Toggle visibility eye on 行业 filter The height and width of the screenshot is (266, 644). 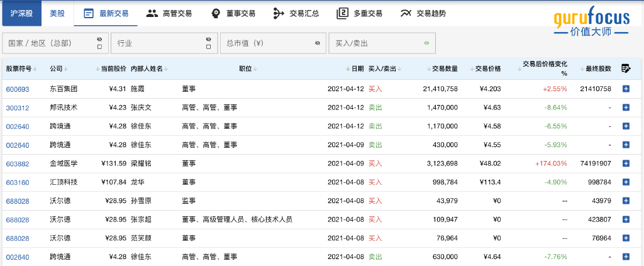[x=209, y=39]
